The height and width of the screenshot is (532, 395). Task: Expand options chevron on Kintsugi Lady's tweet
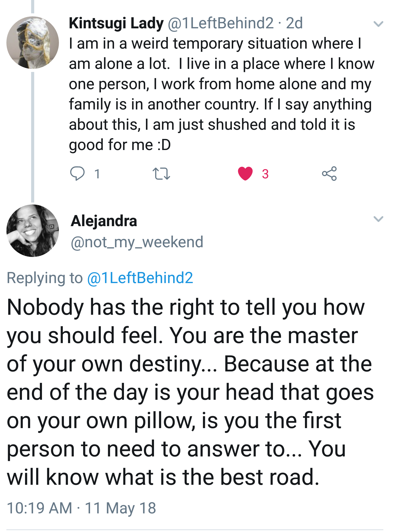pos(378,24)
